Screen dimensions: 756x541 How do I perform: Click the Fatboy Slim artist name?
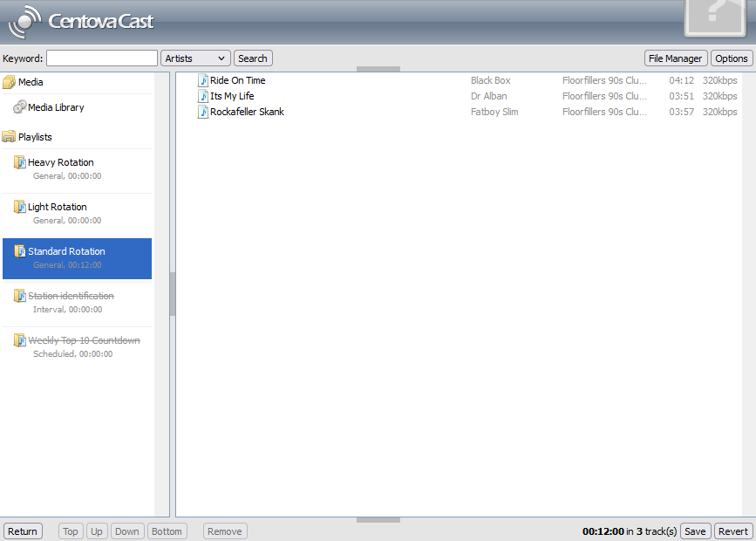pyautogui.click(x=494, y=112)
